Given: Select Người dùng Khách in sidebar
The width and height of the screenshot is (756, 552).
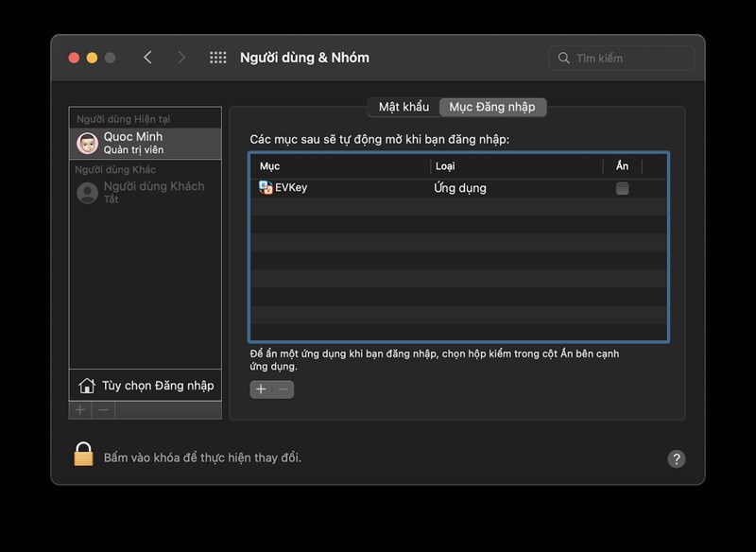Looking at the screenshot, I should pos(146,192).
